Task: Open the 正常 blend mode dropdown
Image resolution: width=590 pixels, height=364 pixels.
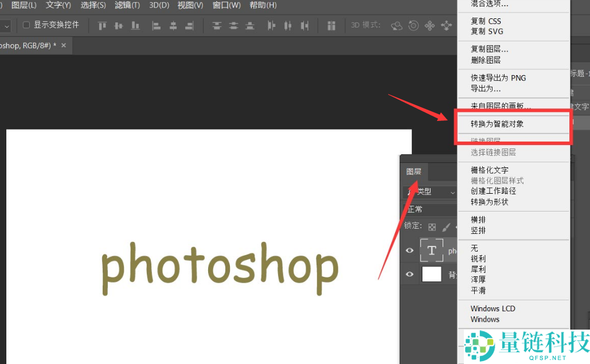Action: (430, 209)
